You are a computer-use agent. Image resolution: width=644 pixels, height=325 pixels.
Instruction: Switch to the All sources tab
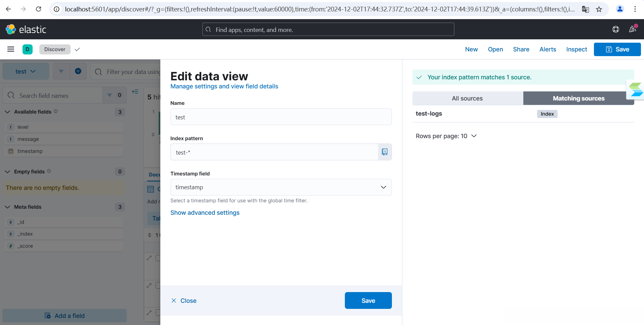(467, 98)
